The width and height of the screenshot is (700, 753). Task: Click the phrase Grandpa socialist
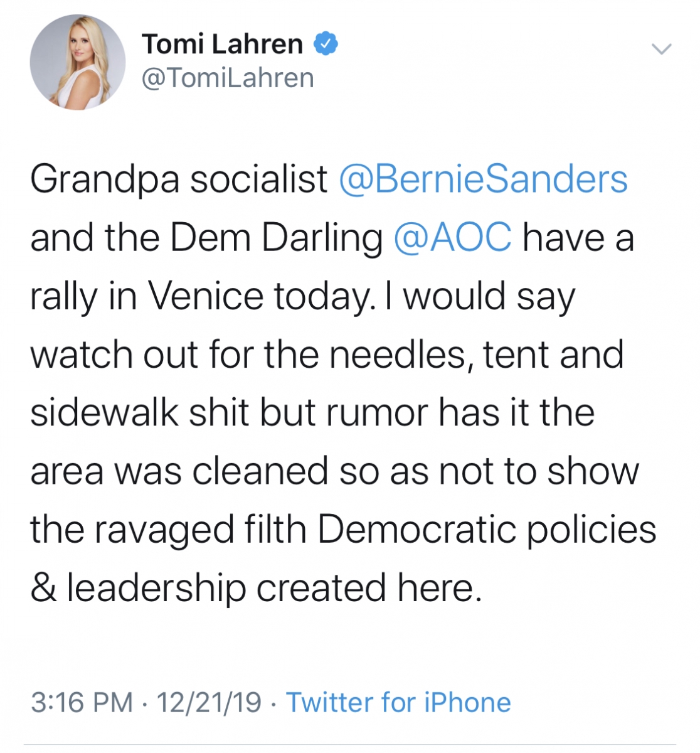coord(179,179)
